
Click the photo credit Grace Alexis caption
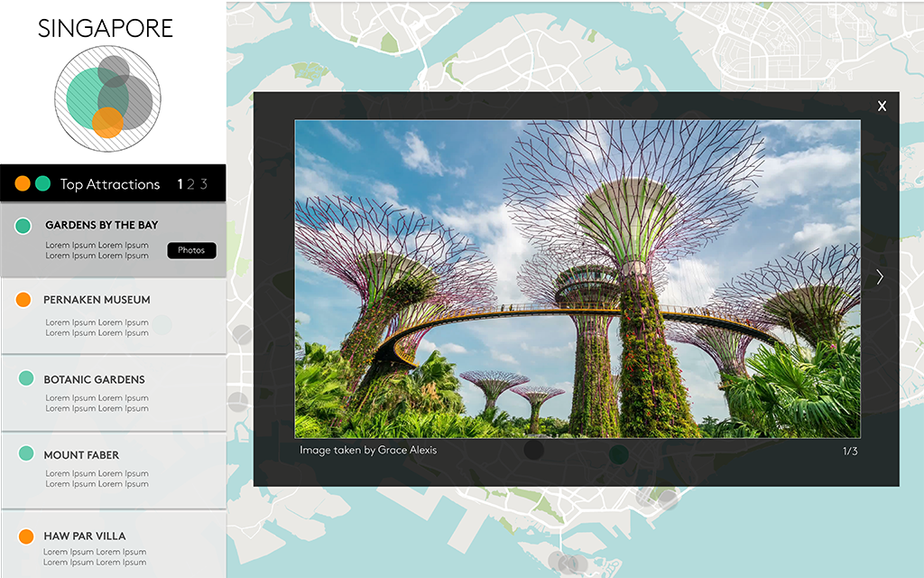(x=368, y=450)
